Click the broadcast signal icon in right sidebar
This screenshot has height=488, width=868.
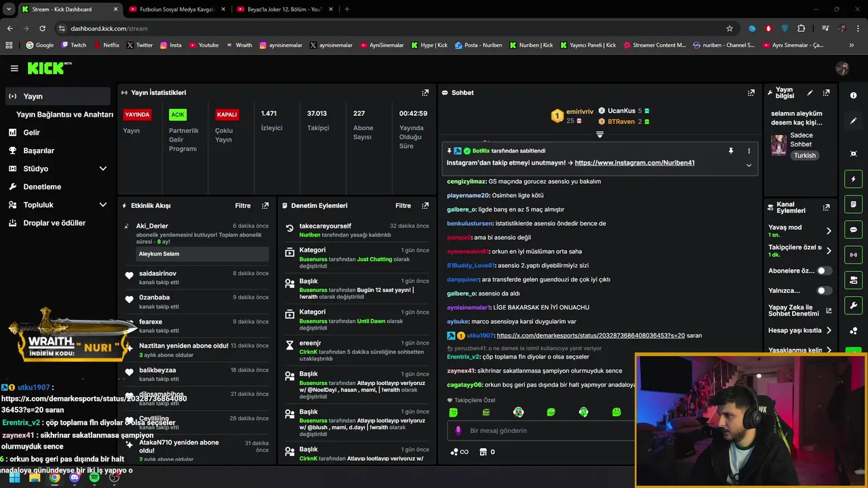point(853,255)
